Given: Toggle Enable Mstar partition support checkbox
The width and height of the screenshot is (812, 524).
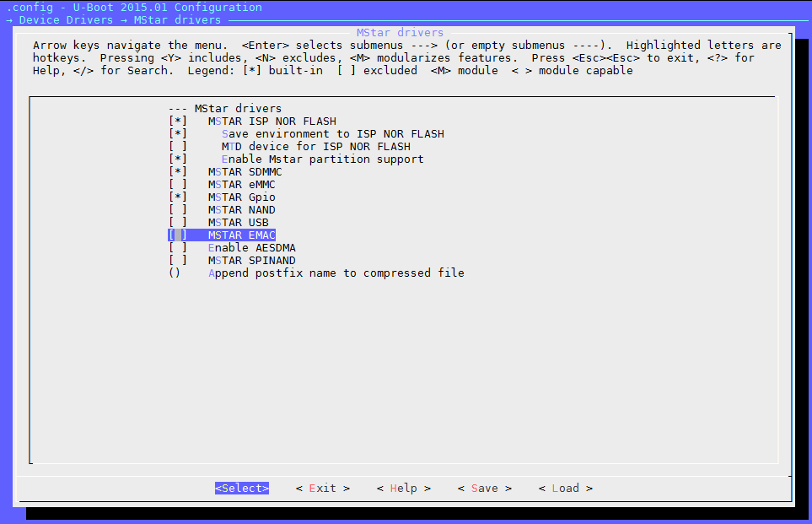Looking at the screenshot, I should [177, 159].
